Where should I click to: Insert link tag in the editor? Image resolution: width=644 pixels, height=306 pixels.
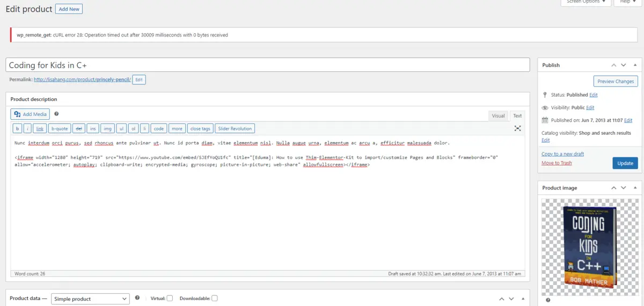(x=40, y=129)
